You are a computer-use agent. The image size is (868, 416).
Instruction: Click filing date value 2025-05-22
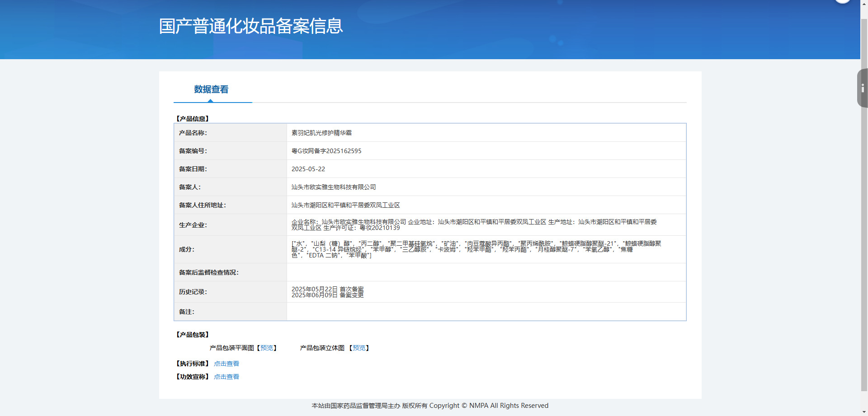308,169
